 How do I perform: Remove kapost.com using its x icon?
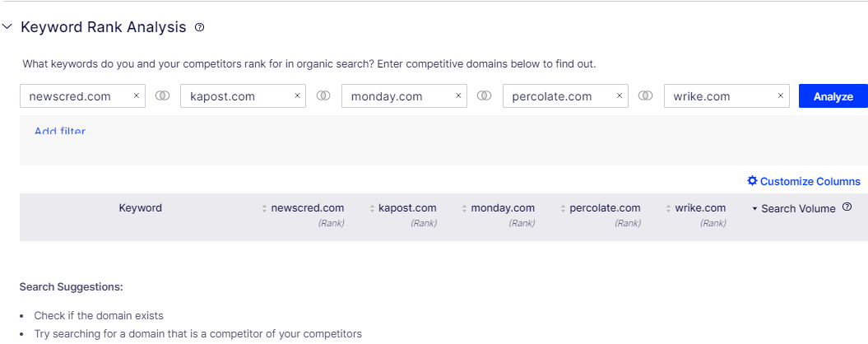[x=297, y=95]
